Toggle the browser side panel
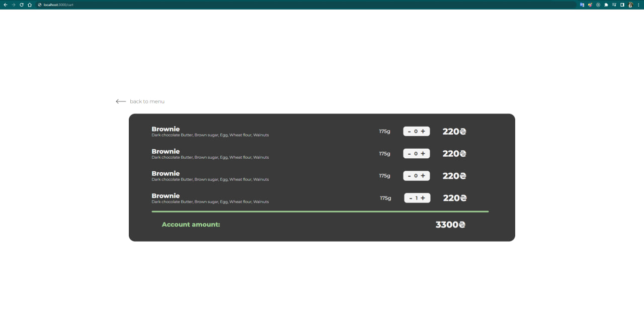Viewport: 644px width, 321px height. [622, 5]
